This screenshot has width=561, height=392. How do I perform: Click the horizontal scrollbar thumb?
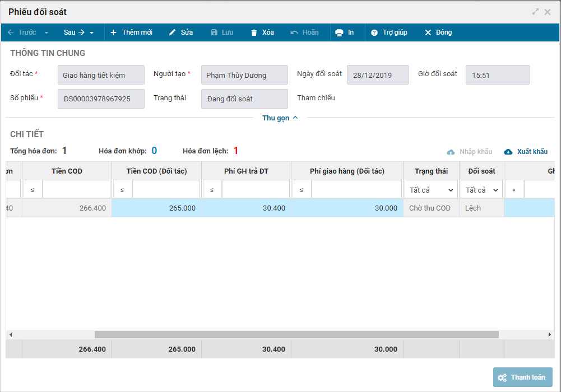(x=296, y=334)
